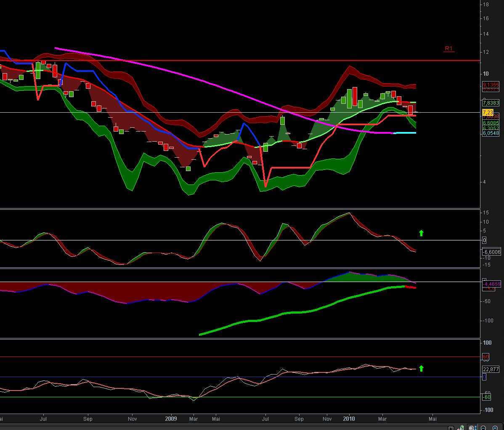
Task: Click the green up arrow in momentum panel
Action: (421, 233)
